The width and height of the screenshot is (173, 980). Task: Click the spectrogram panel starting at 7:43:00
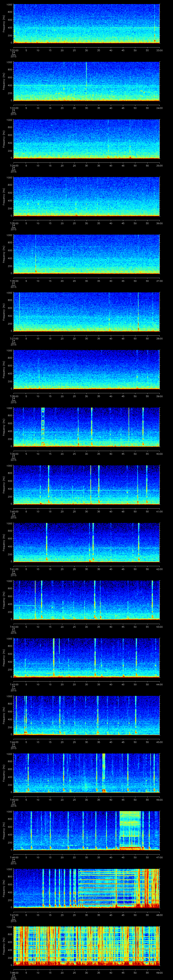point(87,657)
